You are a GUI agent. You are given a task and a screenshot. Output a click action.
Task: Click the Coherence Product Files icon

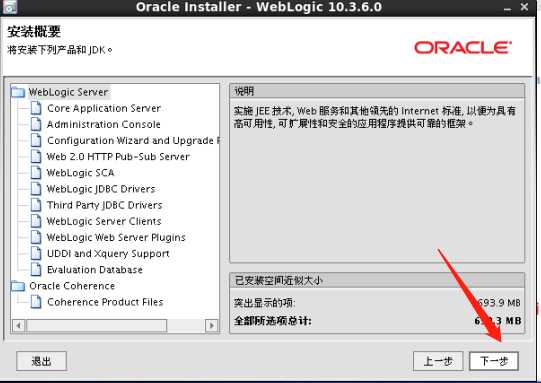coord(36,302)
